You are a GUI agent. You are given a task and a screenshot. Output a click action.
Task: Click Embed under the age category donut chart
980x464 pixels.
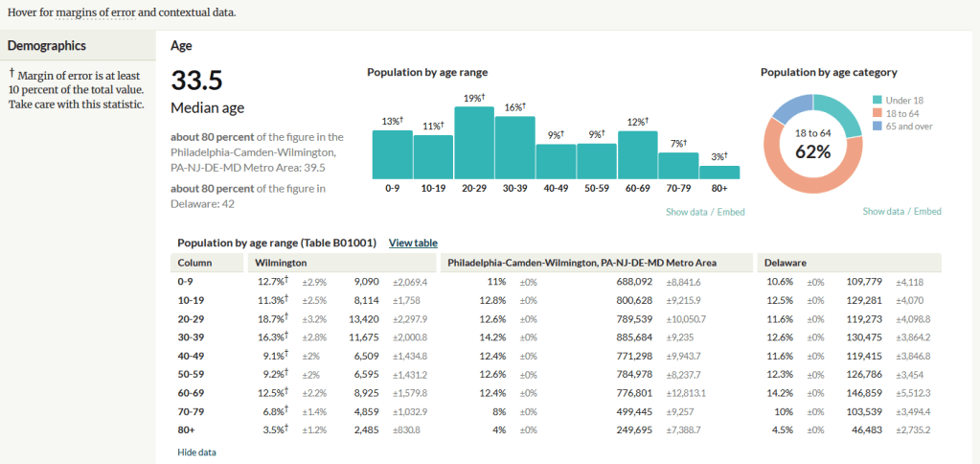[x=926, y=211]
